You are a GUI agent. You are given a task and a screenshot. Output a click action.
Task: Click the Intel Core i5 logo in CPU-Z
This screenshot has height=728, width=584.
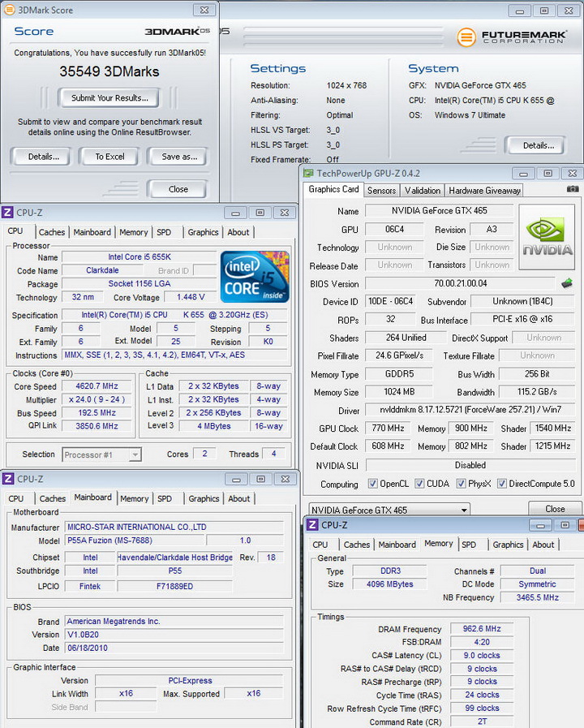[x=255, y=277]
